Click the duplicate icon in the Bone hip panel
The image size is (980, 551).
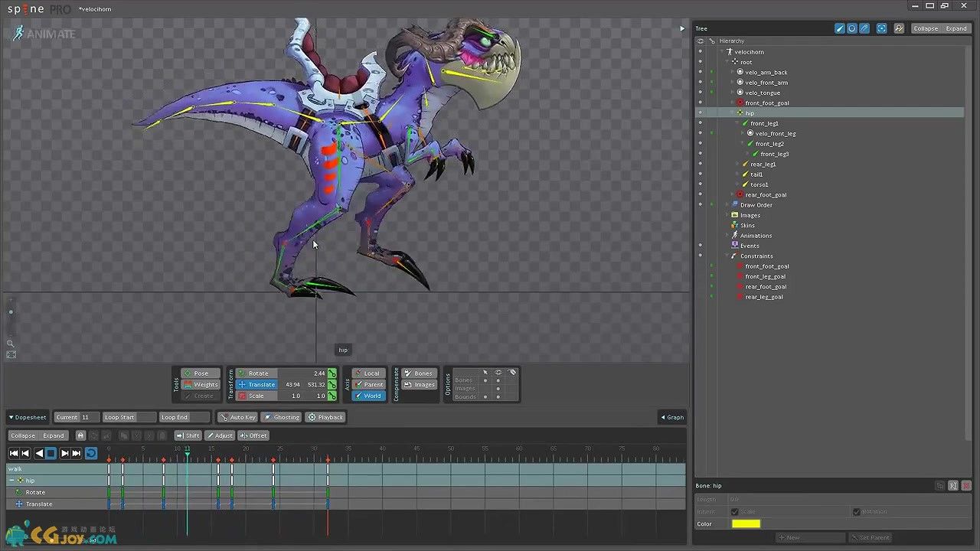coord(940,486)
